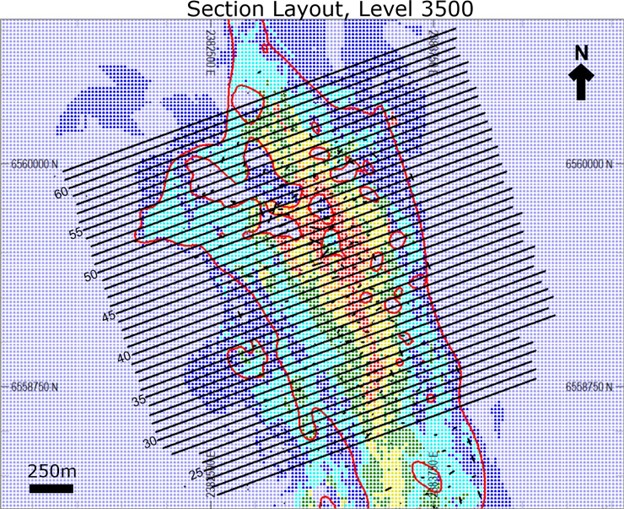Click left '6558750 N' northing label
This screenshot has height=509, width=624.
pos(34,386)
